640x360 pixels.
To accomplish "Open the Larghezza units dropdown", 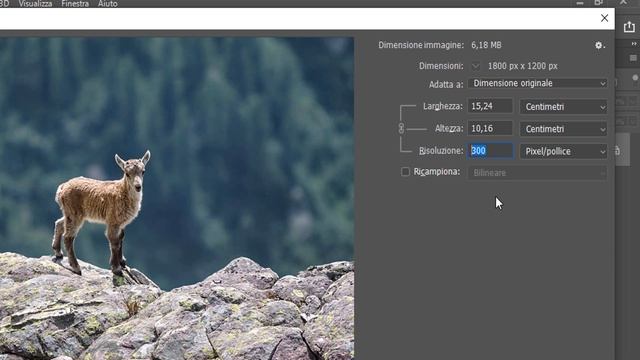I will point(563,107).
